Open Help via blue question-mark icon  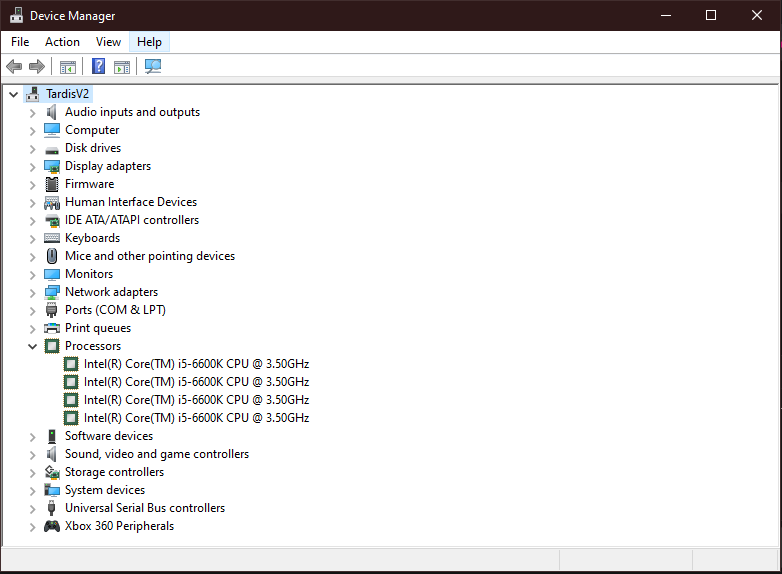[x=99, y=66]
